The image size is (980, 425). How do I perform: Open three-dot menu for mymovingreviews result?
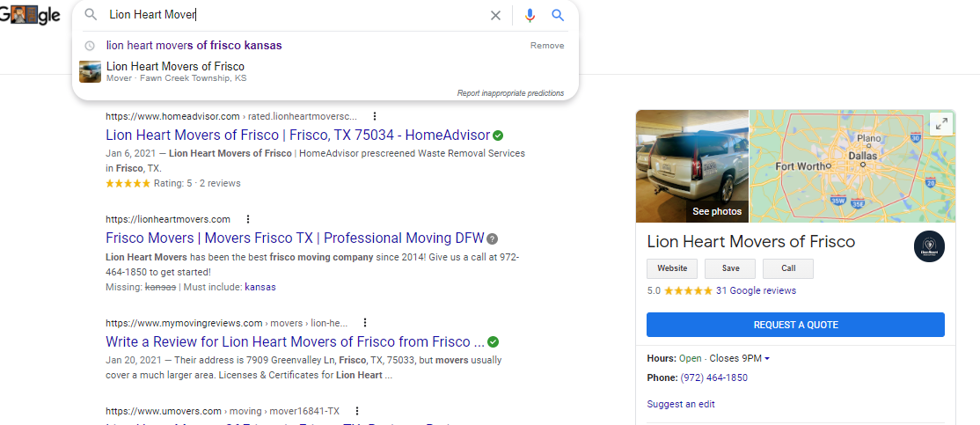coord(365,323)
